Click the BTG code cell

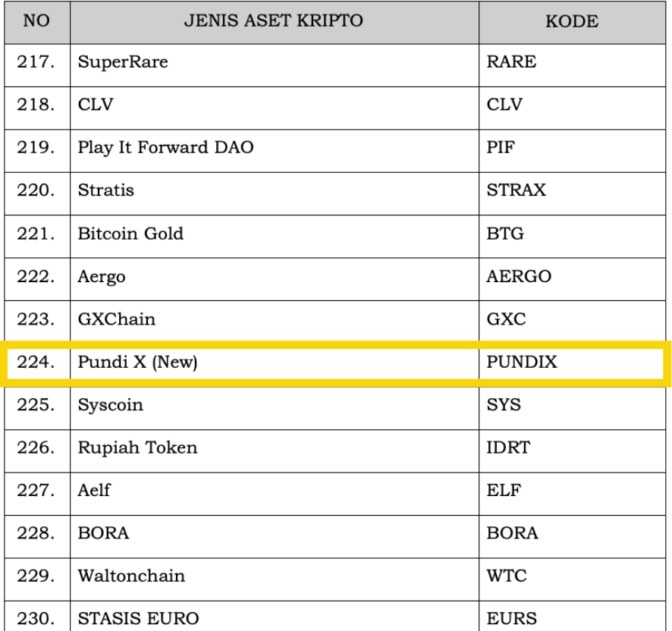(505, 234)
